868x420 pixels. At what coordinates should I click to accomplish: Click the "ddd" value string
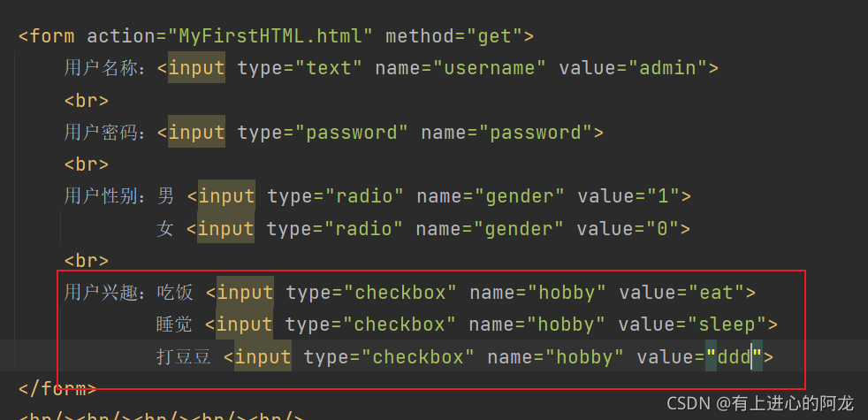734,357
